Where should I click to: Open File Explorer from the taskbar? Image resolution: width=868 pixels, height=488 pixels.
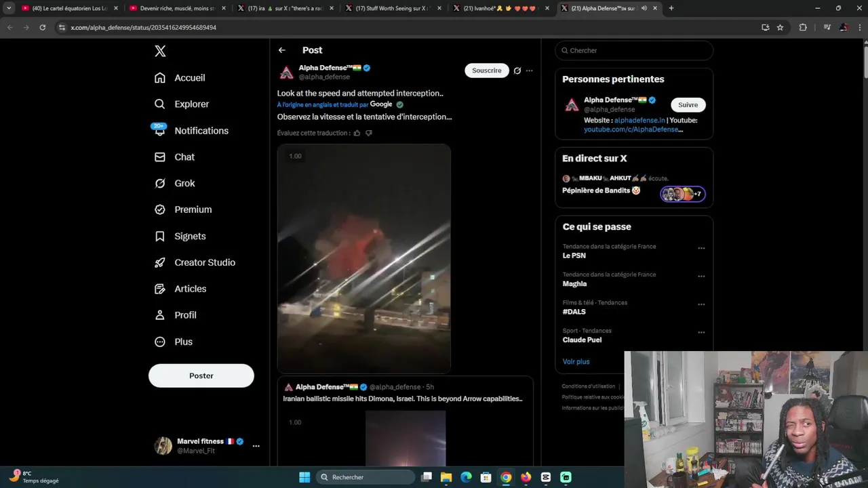446,477
